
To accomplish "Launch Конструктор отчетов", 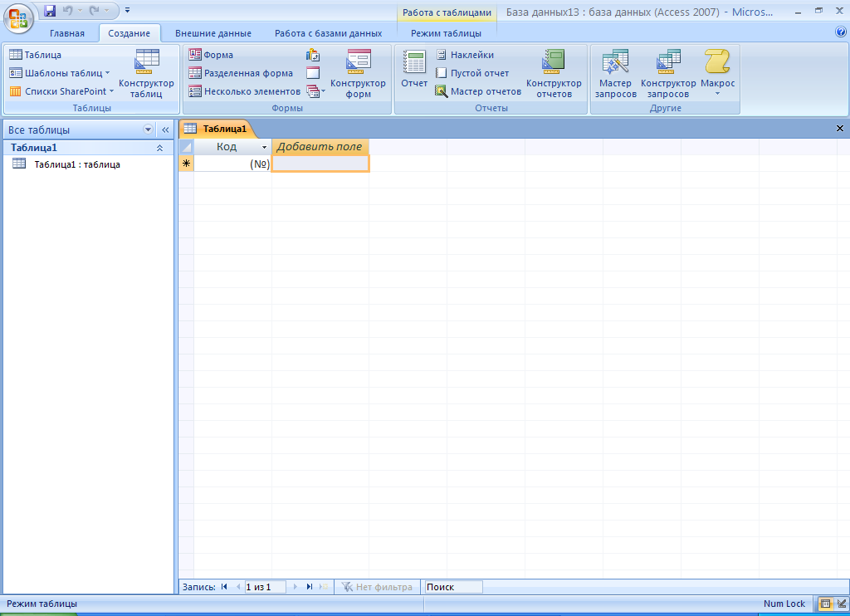I will (554, 73).
